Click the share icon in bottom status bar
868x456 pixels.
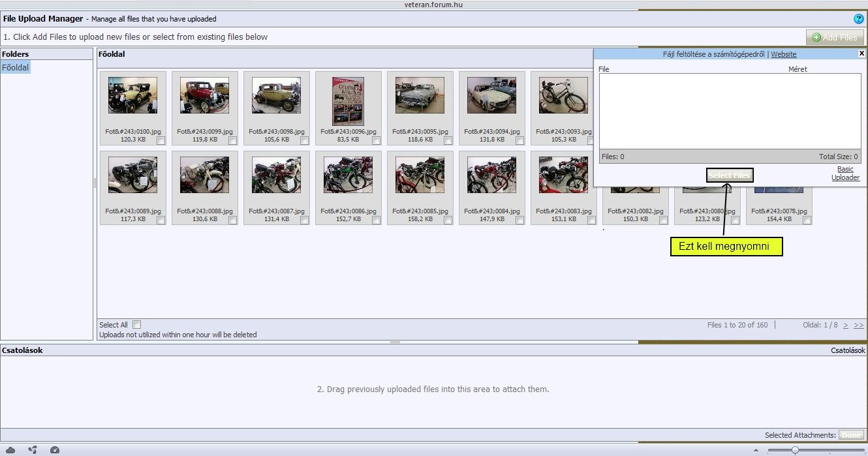(33, 450)
